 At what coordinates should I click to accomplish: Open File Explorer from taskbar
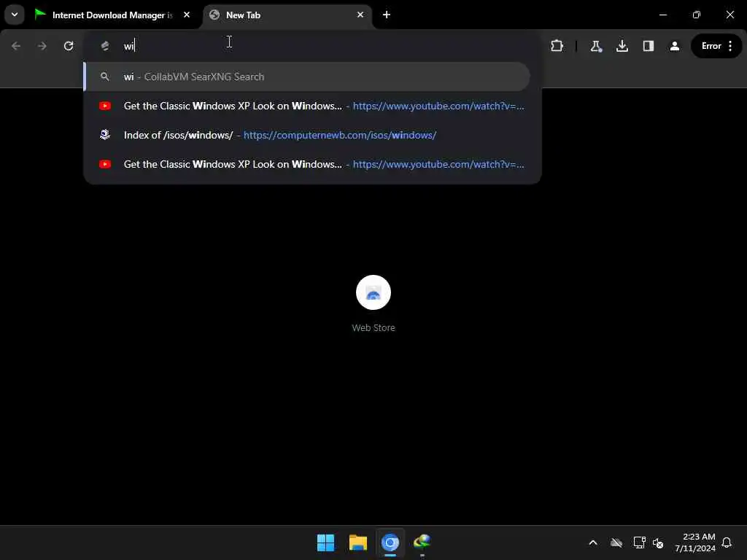(357, 542)
